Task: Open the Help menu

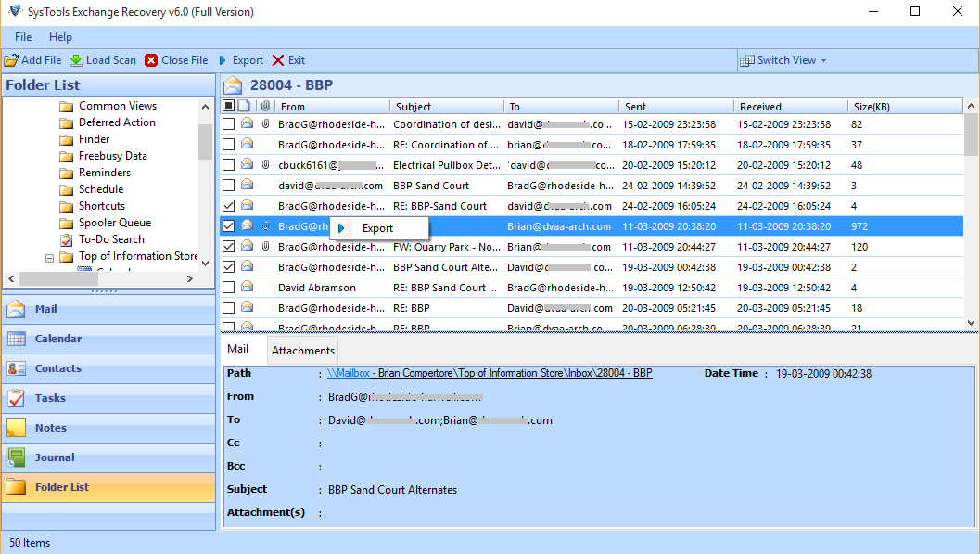Action: (x=60, y=37)
